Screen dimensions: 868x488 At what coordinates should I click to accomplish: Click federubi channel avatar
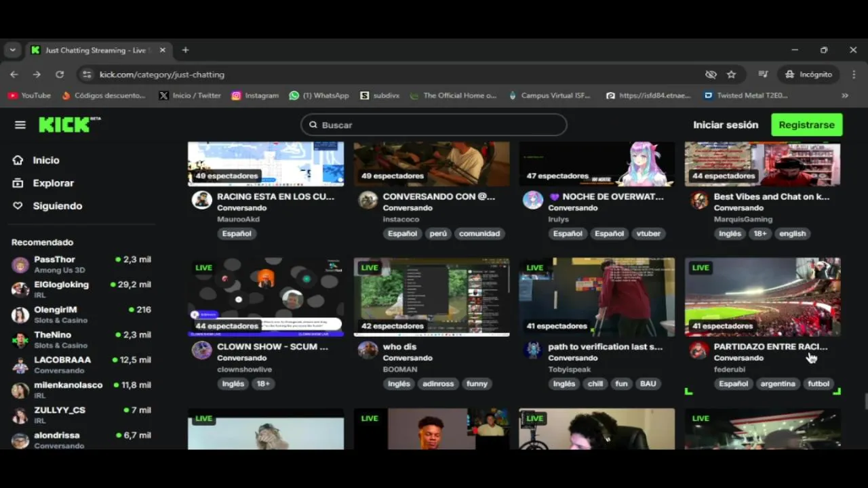coord(699,350)
